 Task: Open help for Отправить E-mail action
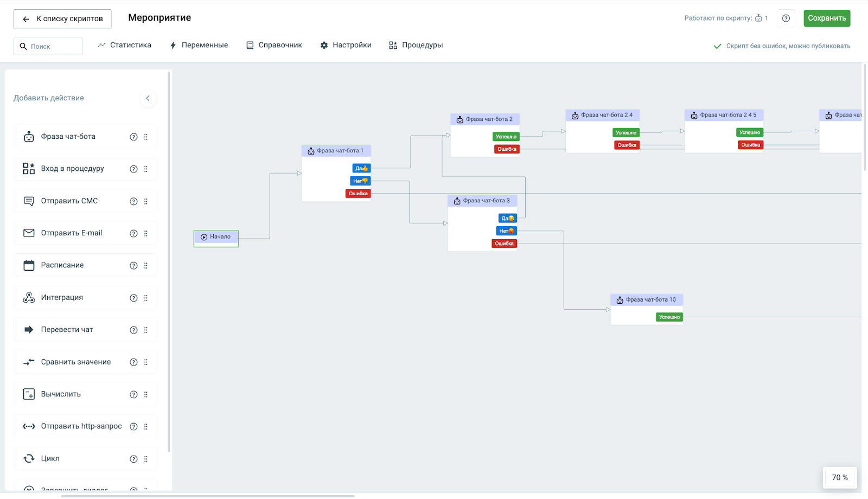pyautogui.click(x=133, y=234)
